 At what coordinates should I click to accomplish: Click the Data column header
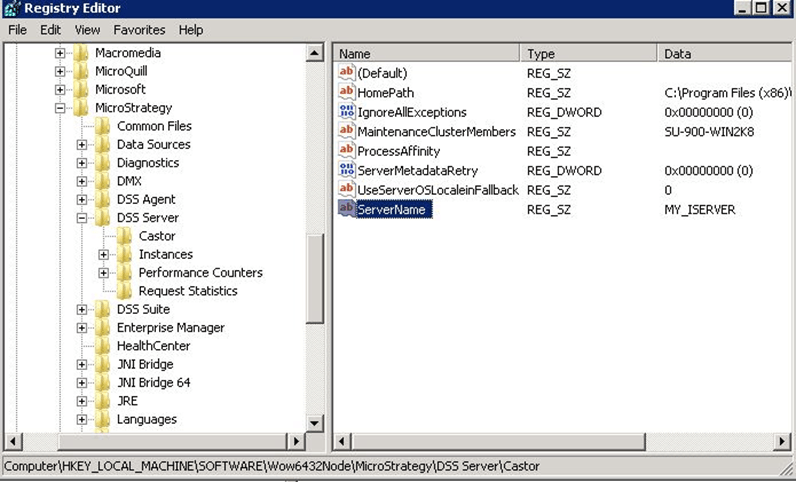pyautogui.click(x=725, y=53)
